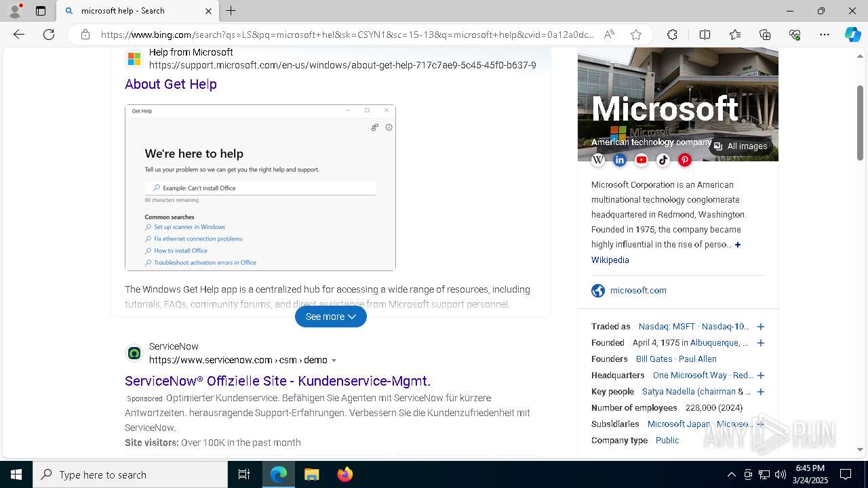Viewport: 868px width, 488px height.
Task: Open Microsoft's TikTok profile icon
Action: (x=663, y=160)
